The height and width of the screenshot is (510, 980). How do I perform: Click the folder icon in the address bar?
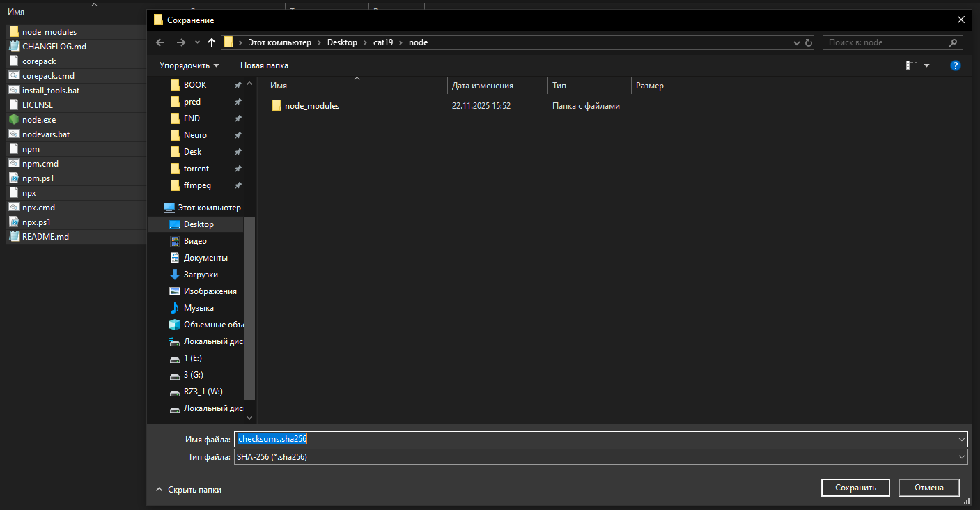point(228,42)
